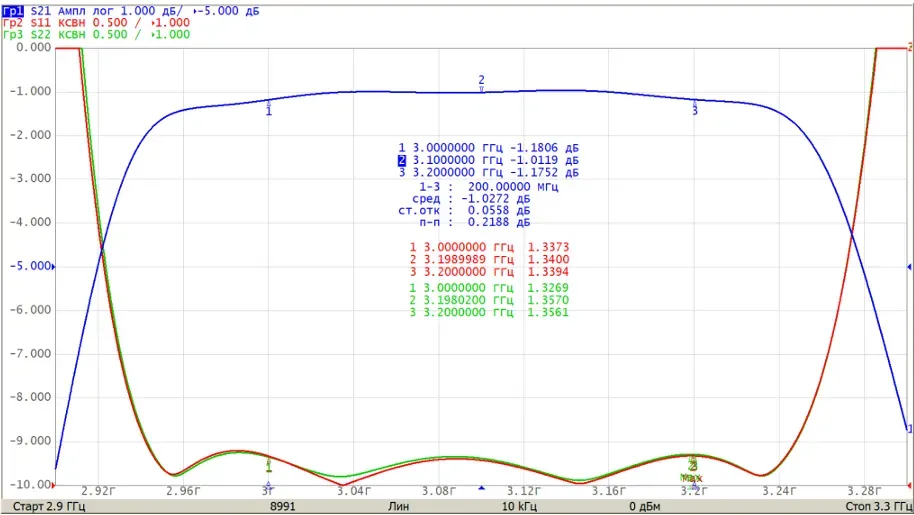Click the п-п : 0.2188 дБ statistic
This screenshot has height=515, width=914.
(474, 222)
